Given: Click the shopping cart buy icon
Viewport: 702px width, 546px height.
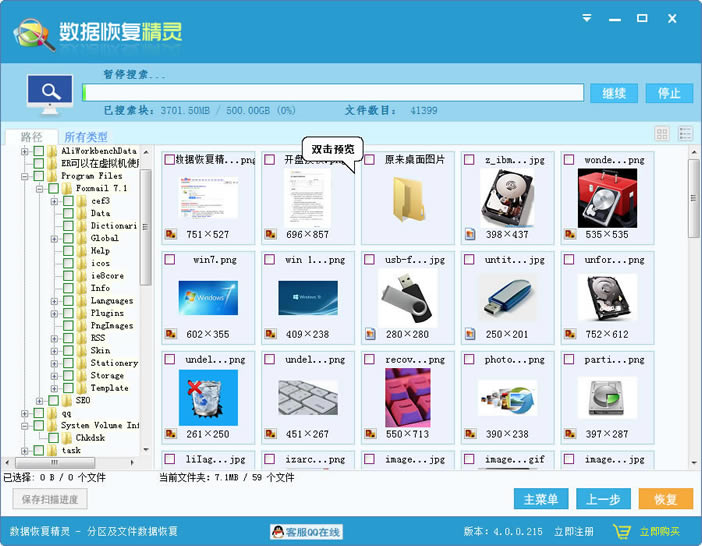Looking at the screenshot, I should pos(621,531).
